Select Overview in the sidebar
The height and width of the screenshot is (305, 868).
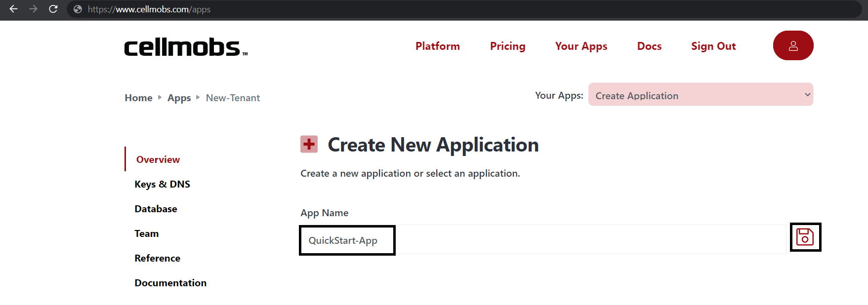(158, 159)
